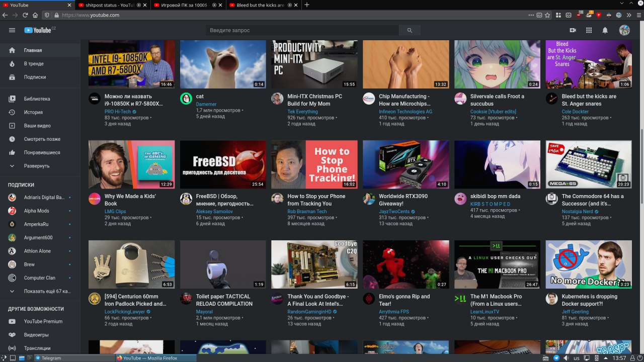Expand the sidebar with Развернуть

pos(40,166)
